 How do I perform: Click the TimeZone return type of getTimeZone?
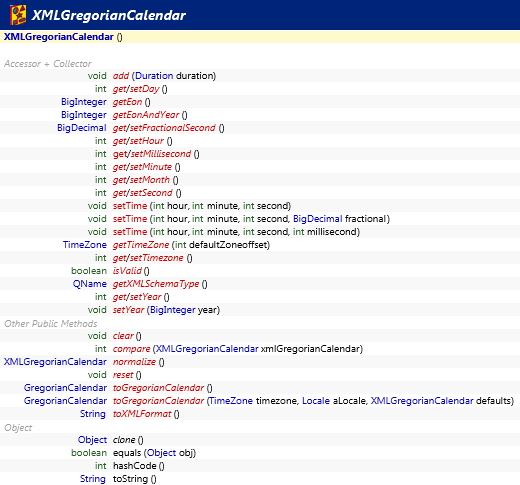pos(85,245)
